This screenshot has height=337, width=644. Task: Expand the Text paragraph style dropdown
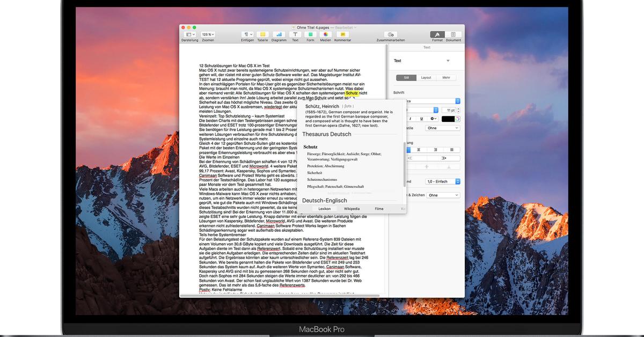pyautogui.click(x=448, y=61)
